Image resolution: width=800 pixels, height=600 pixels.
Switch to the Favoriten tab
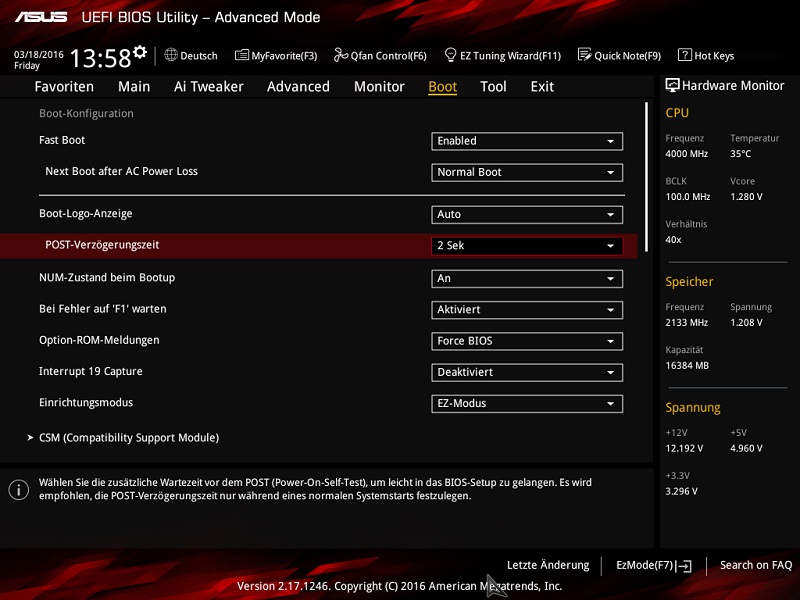pyautogui.click(x=64, y=87)
